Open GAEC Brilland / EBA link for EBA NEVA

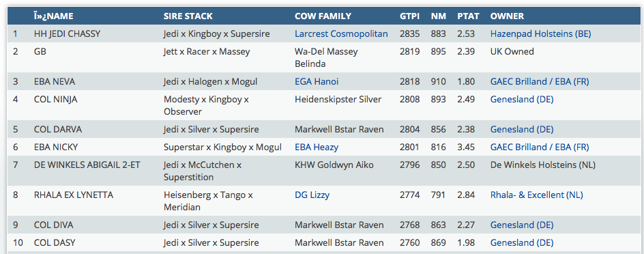click(539, 82)
